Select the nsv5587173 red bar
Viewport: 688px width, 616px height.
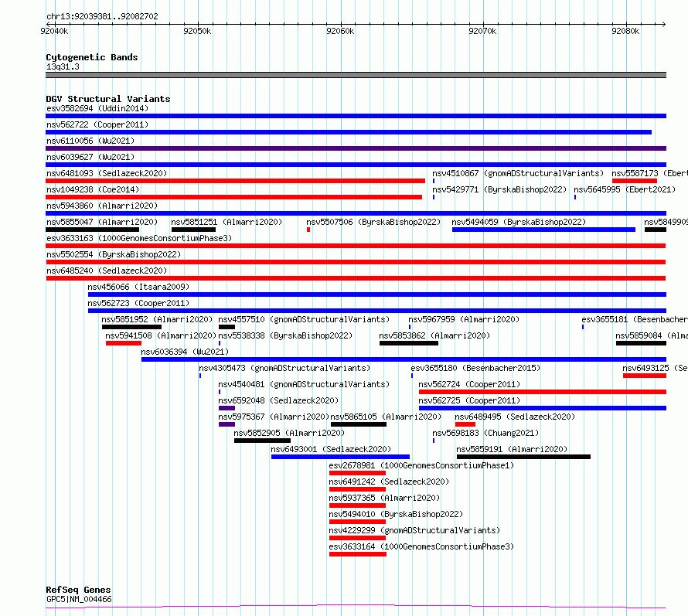635,181
